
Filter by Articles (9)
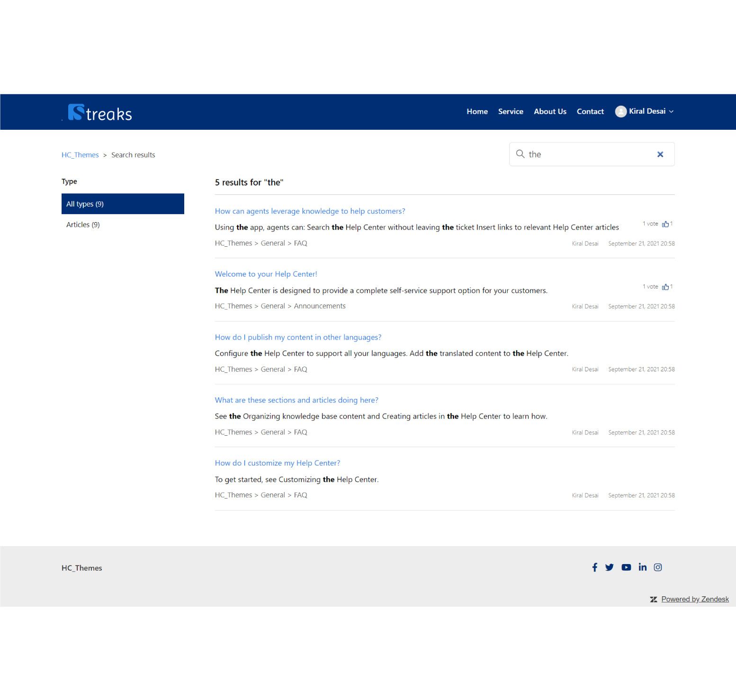click(x=83, y=224)
